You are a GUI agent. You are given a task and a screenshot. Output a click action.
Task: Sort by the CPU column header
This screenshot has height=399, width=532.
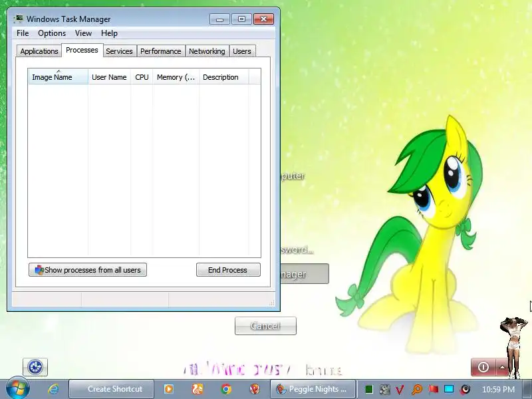pos(142,77)
